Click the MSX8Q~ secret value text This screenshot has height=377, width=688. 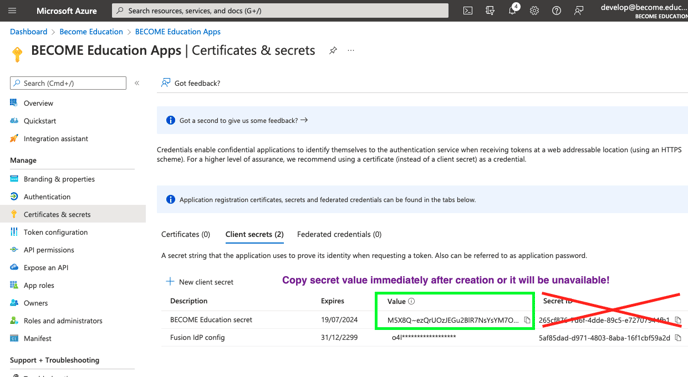tap(453, 320)
